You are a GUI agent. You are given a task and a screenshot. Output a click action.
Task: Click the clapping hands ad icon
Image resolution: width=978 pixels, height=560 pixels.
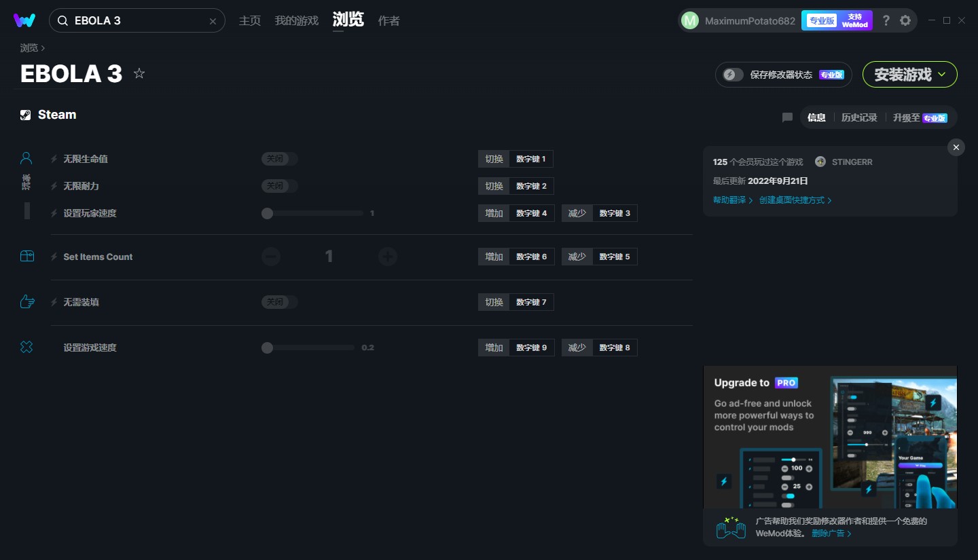coord(731,527)
